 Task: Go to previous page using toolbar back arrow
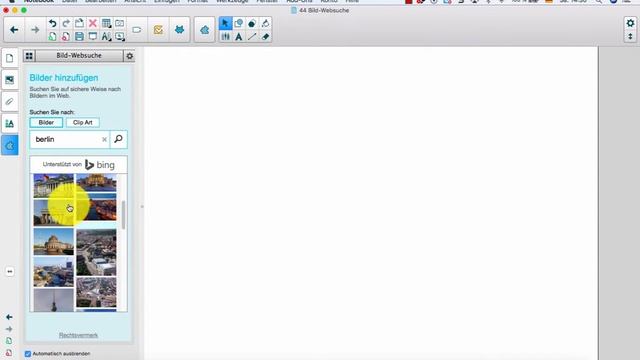(x=14, y=30)
